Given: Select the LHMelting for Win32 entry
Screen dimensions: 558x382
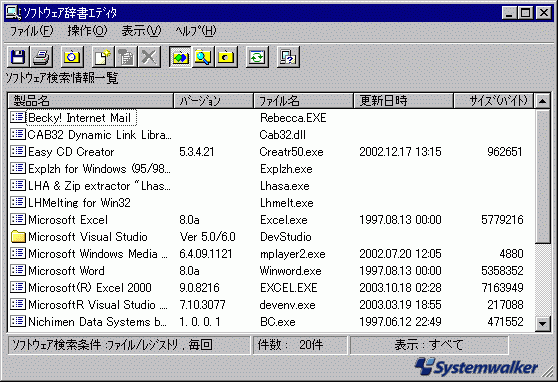Looking at the screenshot, I should click(79, 203).
